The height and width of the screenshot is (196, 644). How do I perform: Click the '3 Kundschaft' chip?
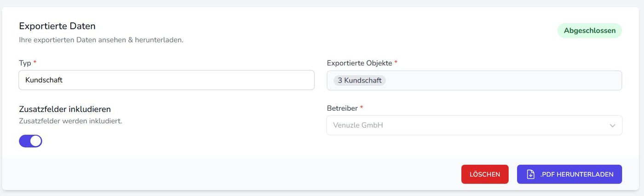coord(359,80)
